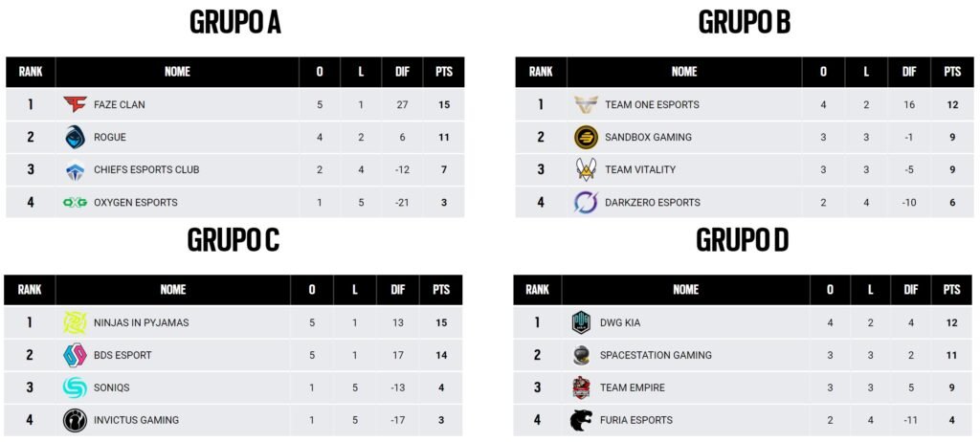This screenshot has height=442, width=980.
Task: Click the Grupo D heading
Action: click(x=743, y=240)
